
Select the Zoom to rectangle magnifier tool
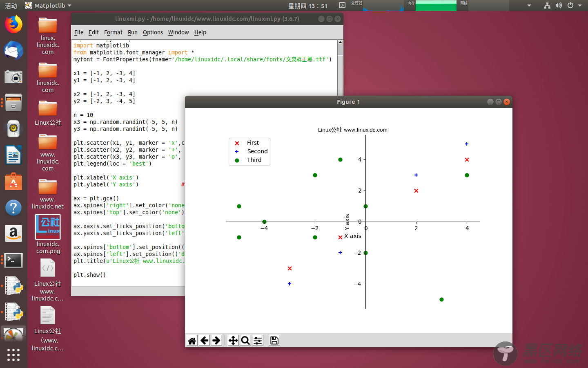tap(245, 341)
